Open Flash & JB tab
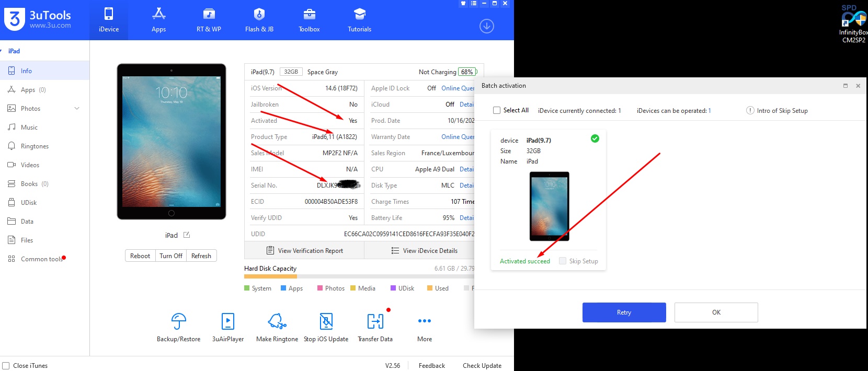The image size is (868, 371). pos(259,20)
